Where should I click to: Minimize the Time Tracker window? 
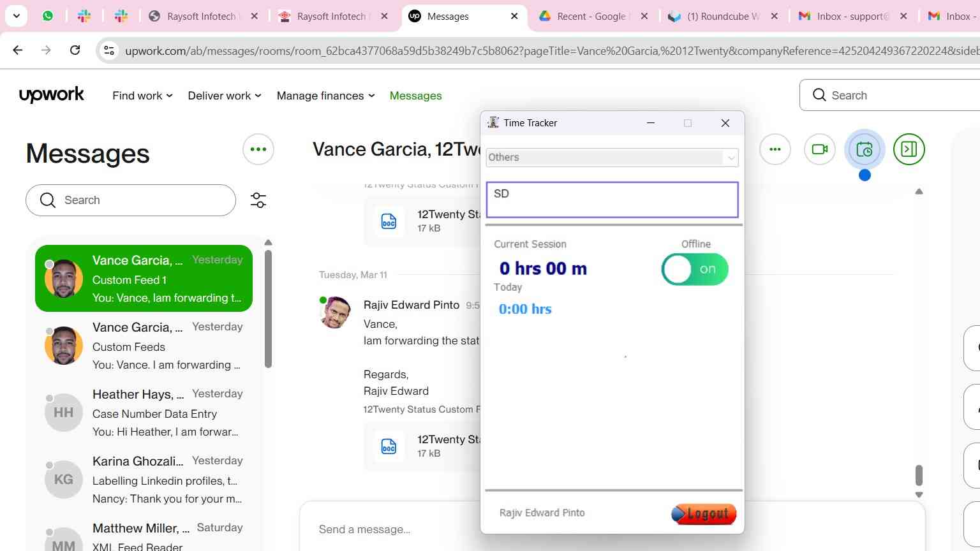pyautogui.click(x=651, y=123)
